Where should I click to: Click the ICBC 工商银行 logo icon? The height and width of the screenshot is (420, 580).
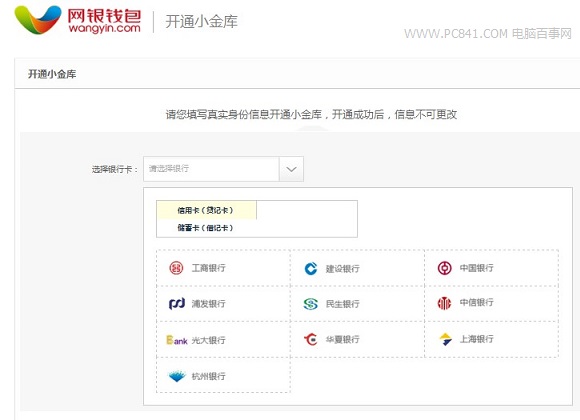coord(176,268)
